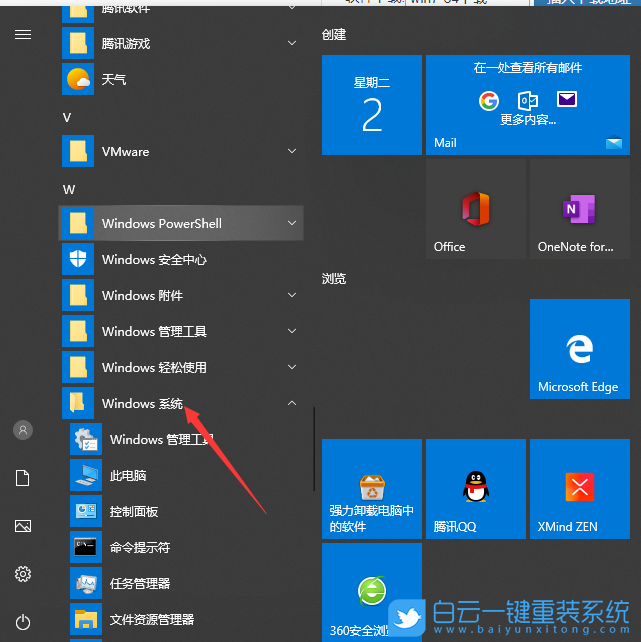
Task: Click the Power button icon
Action: 23,622
